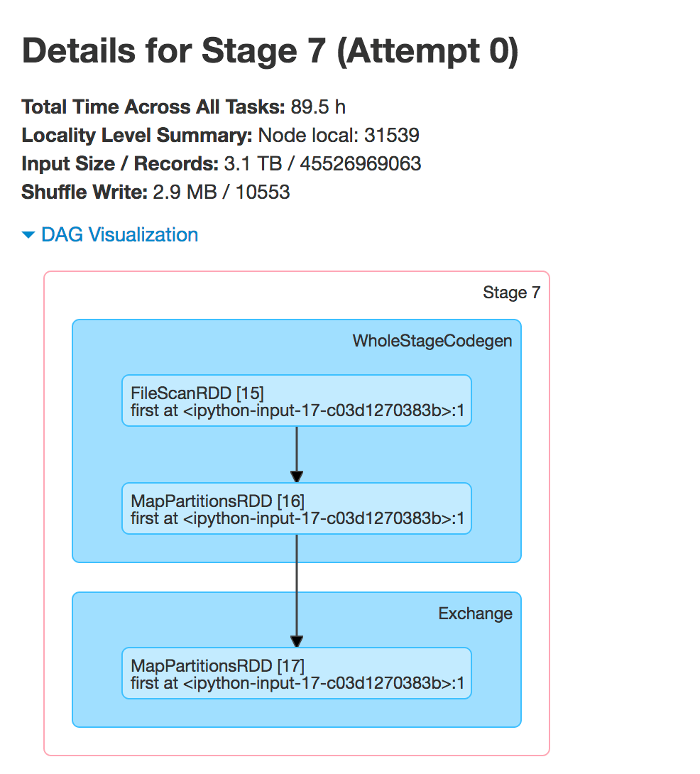Click the first at ipython-input text in FileScanRDD
The image size is (700, 774).
click(x=296, y=410)
